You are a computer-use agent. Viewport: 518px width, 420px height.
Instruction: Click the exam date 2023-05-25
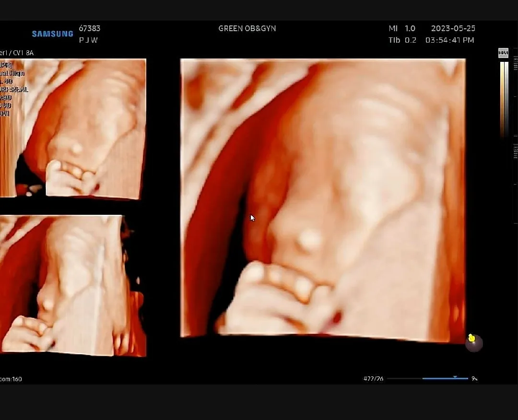[x=453, y=28]
